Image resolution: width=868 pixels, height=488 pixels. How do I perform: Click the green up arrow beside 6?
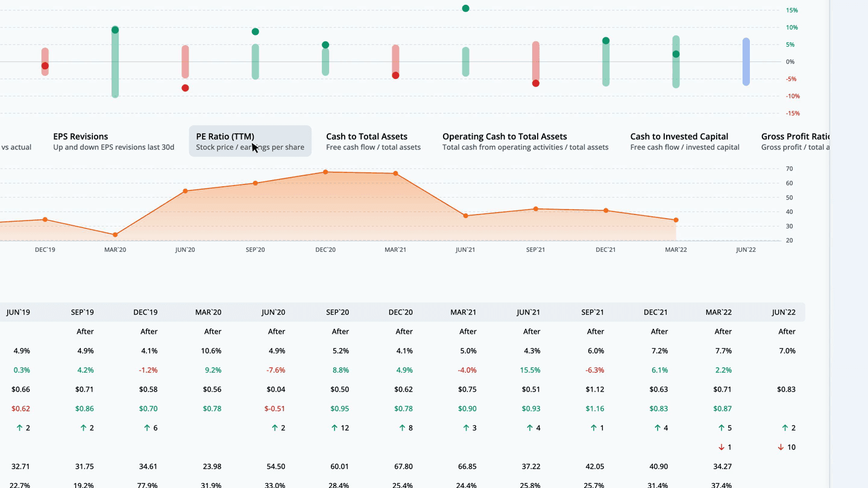point(146,428)
